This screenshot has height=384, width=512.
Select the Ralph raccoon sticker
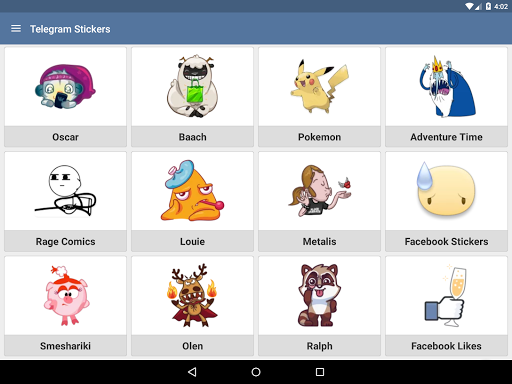pos(319,295)
